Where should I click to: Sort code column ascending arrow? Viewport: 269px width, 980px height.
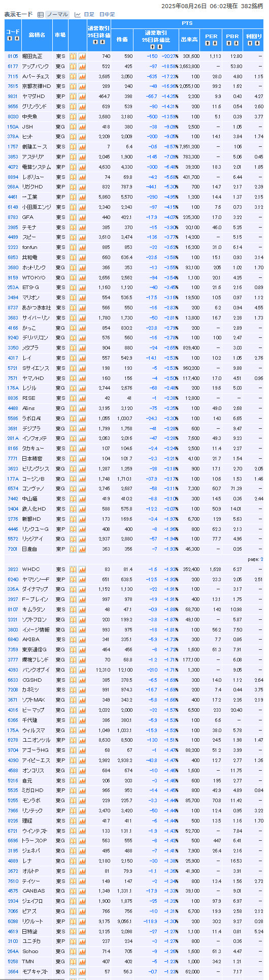coord(10,38)
